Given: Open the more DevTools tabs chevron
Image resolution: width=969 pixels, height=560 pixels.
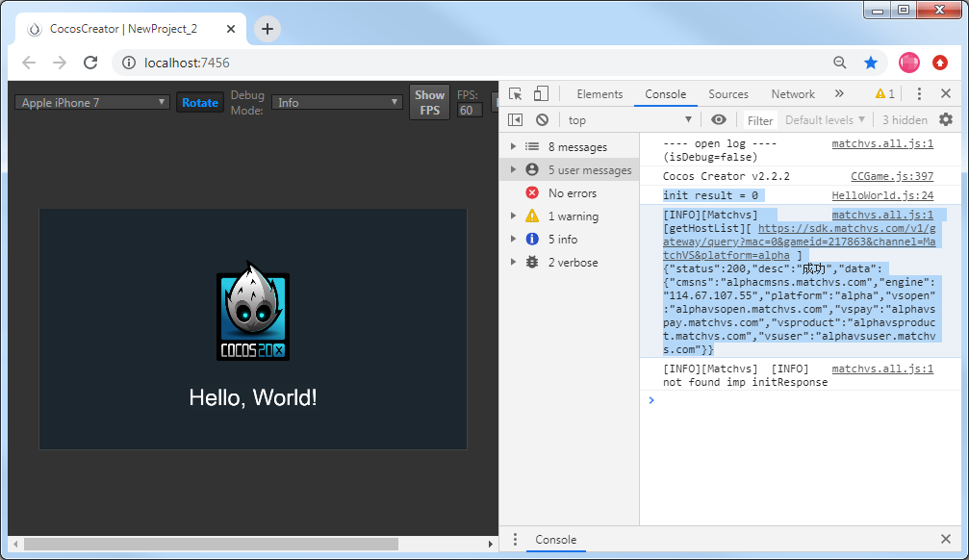Looking at the screenshot, I should pos(838,94).
